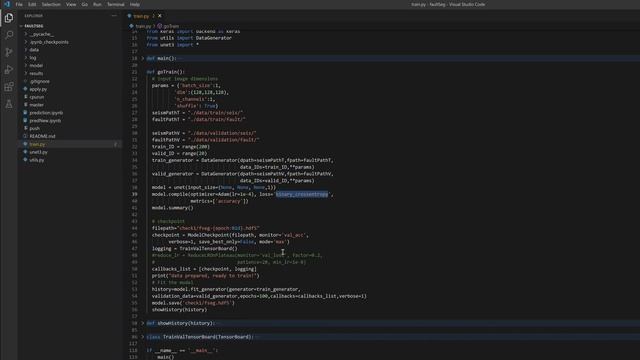Open the Help menu
640x360 pixels.
[x=135, y=4]
